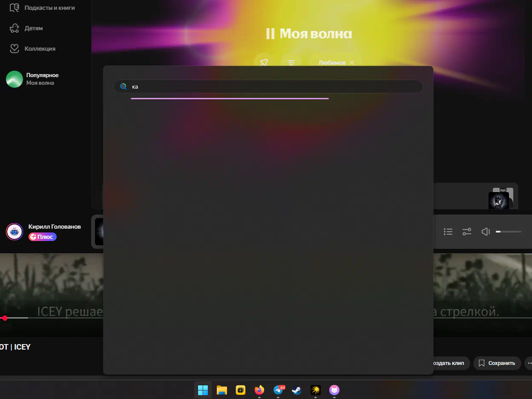
Task: Switch to Firefox on the taskbar
Action: pos(259,390)
